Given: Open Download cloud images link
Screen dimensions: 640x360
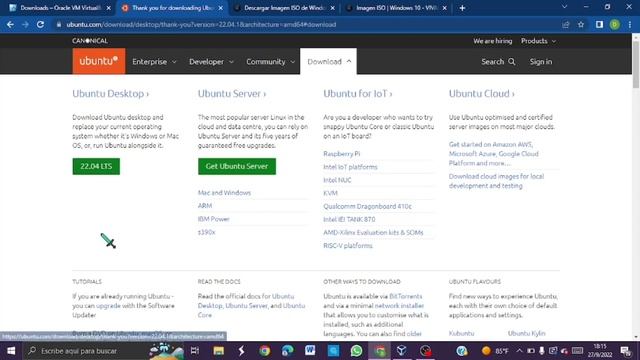Looking at the screenshot, I should pyautogui.click(x=496, y=181).
